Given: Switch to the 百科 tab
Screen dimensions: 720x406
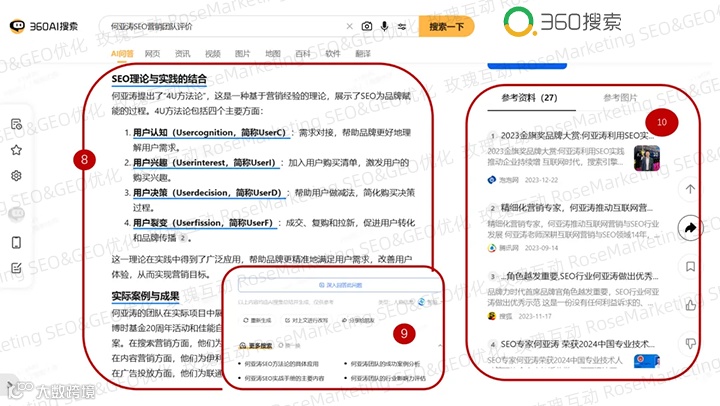Looking at the screenshot, I should (303, 54).
